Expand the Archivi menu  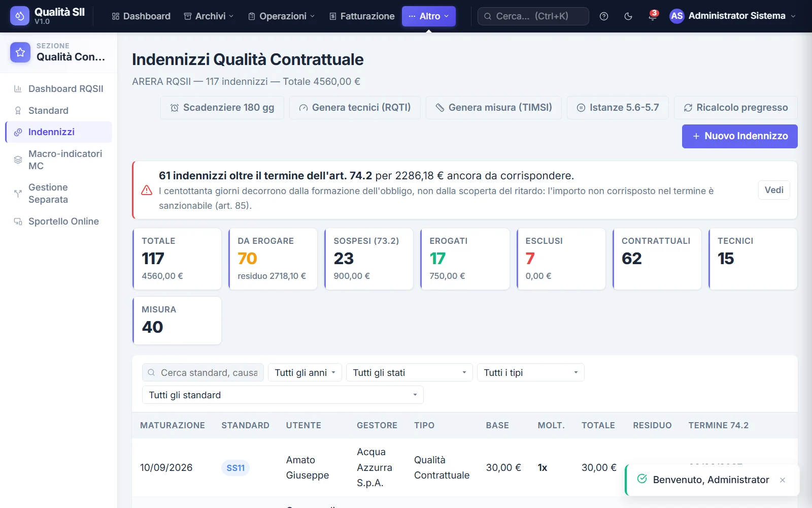click(209, 16)
